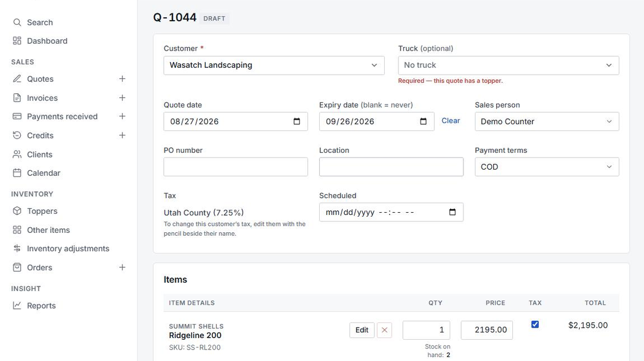Clear the expiry date
This screenshot has height=361, width=644.
(x=451, y=121)
